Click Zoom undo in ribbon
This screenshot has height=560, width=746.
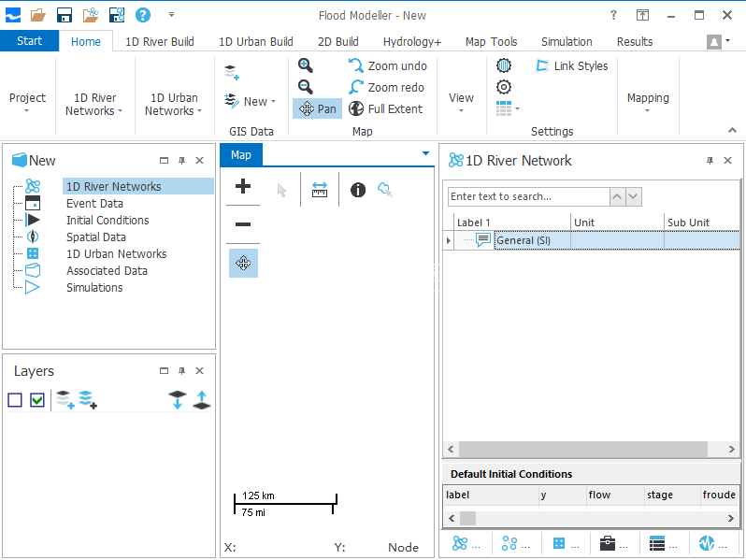[388, 65]
